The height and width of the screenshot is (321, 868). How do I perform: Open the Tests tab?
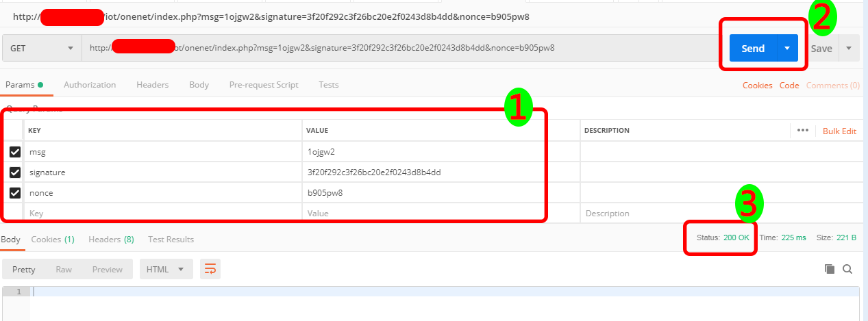(329, 85)
